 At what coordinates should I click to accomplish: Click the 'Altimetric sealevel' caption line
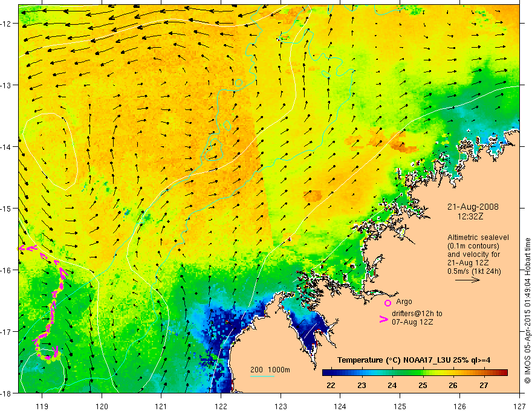point(478,238)
